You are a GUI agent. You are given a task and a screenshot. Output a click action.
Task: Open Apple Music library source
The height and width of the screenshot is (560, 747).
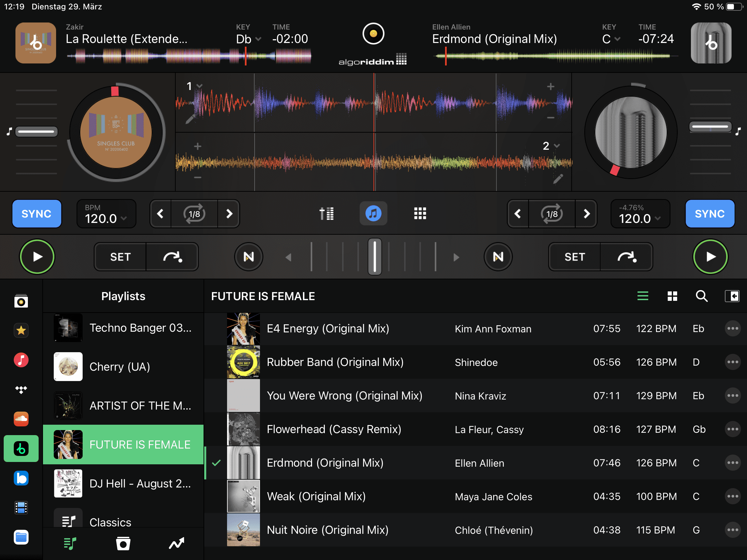(x=21, y=360)
